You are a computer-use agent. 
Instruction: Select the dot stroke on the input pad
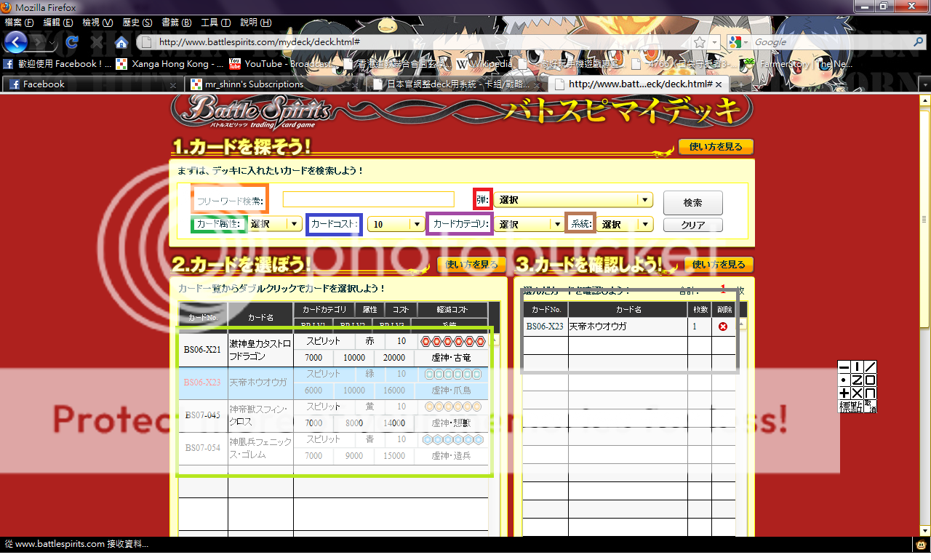pos(844,380)
